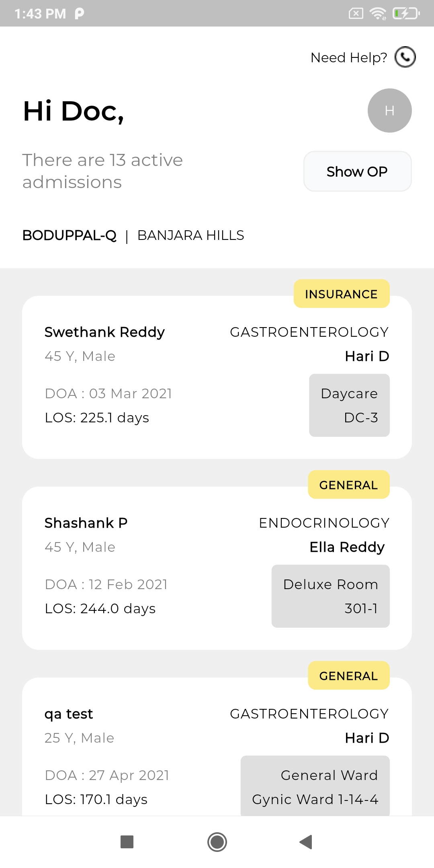Open the H profile avatar

[x=389, y=111]
